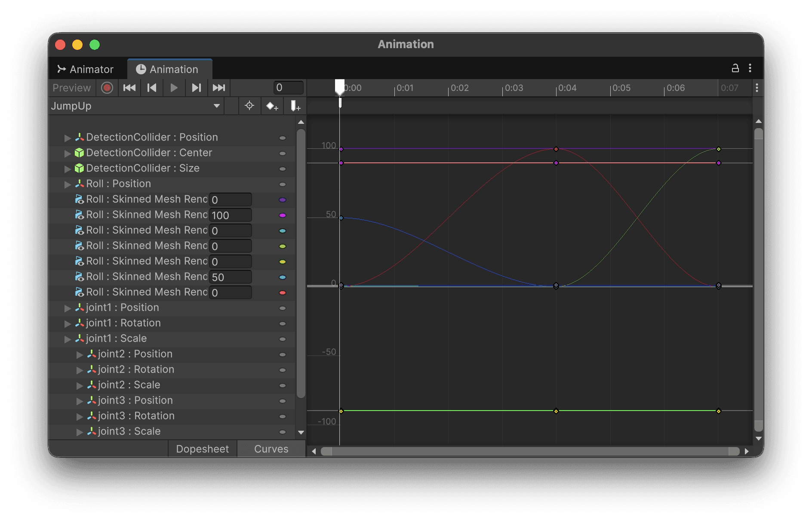Jump to the last keyframe
812x521 pixels.
219,88
